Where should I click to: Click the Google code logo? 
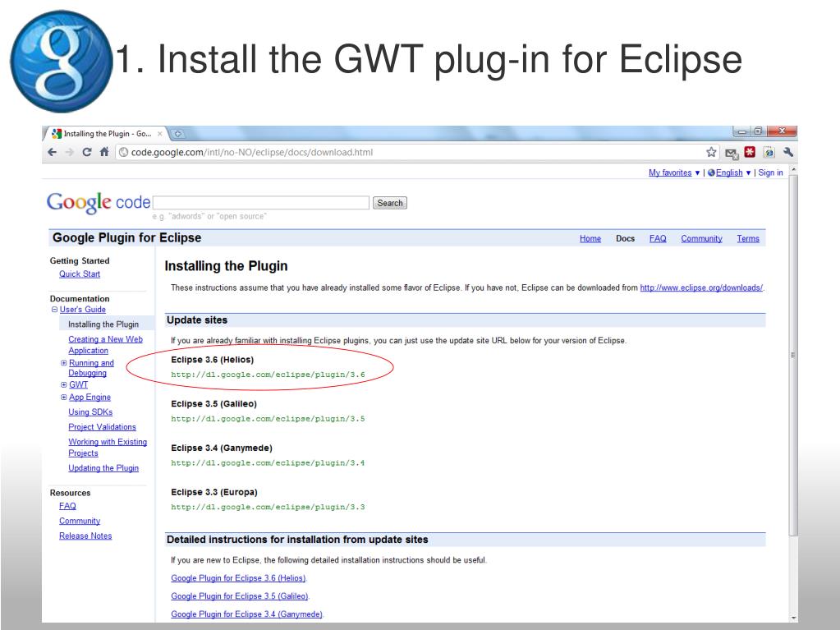coord(99,203)
